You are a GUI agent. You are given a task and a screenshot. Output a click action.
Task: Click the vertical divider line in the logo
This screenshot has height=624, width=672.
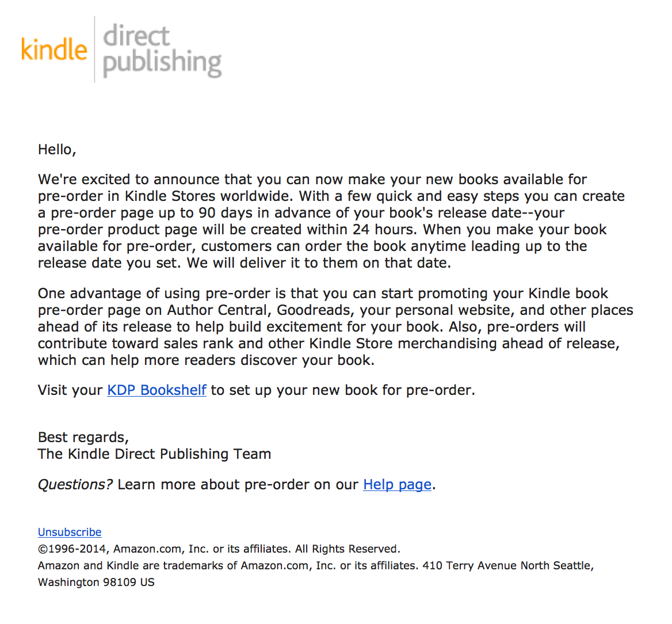click(95, 50)
